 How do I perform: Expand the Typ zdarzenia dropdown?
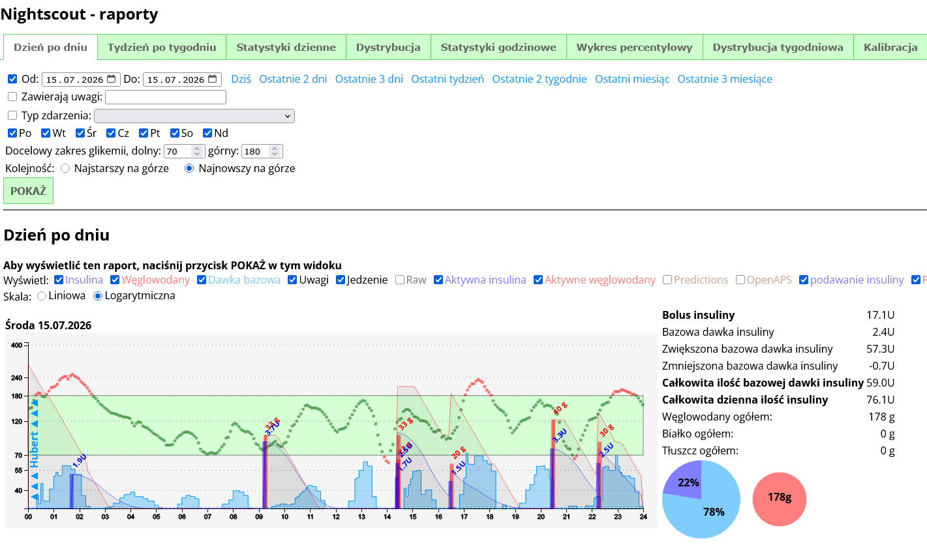(x=194, y=116)
